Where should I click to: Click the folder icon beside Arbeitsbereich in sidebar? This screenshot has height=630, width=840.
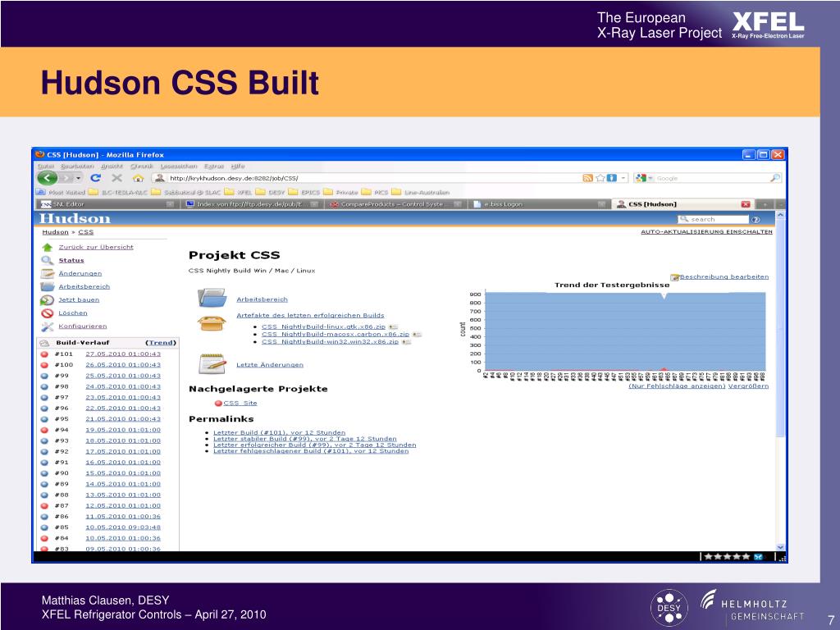click(x=47, y=286)
